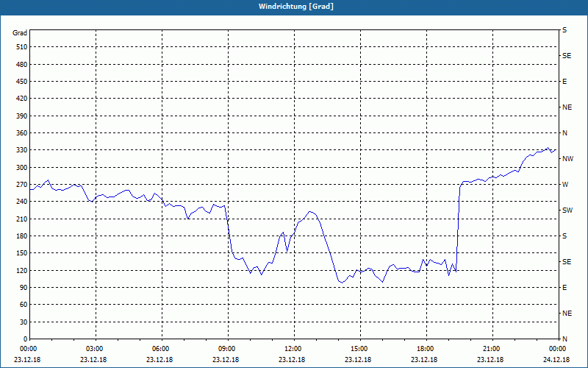
Task: Click the E compass label at the 90 gridline
Action: [x=564, y=287]
